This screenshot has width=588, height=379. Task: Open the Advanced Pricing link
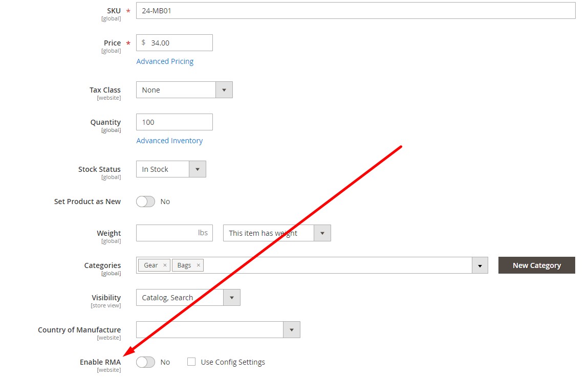point(165,61)
